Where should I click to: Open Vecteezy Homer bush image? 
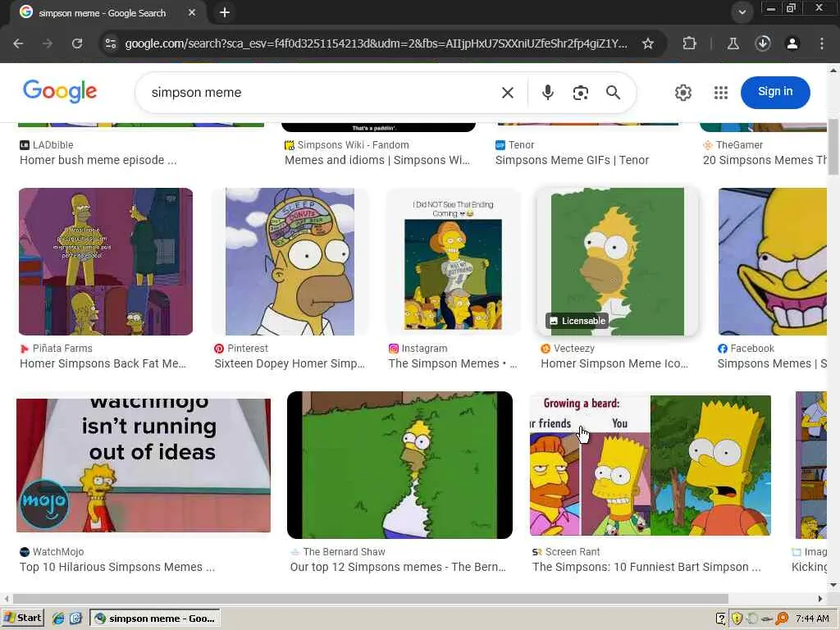[618, 262]
